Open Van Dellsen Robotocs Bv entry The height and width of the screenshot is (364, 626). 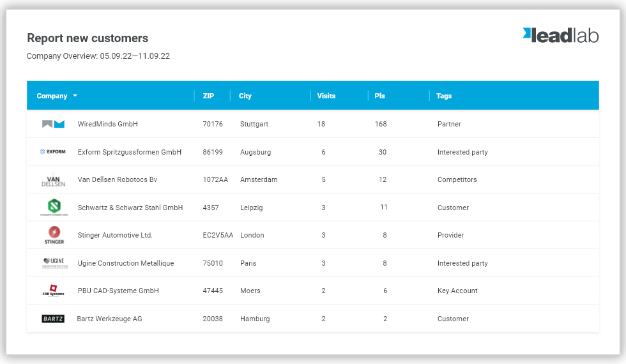(x=118, y=179)
